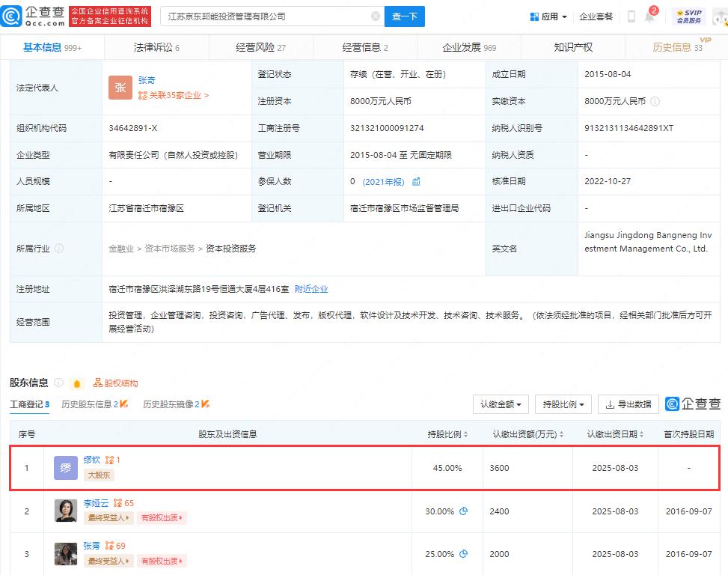This screenshot has width=728, height=575.
Task: Select 历史股东镜像 2 sub-tab
Action: pos(177,404)
